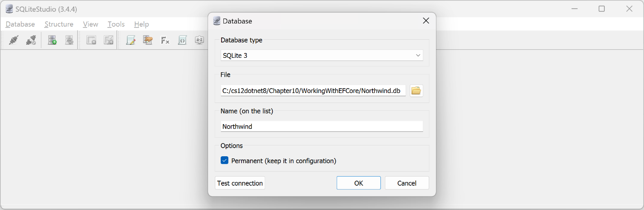Click the Create a view icon
This screenshot has height=210, width=644.
(x=108, y=40)
